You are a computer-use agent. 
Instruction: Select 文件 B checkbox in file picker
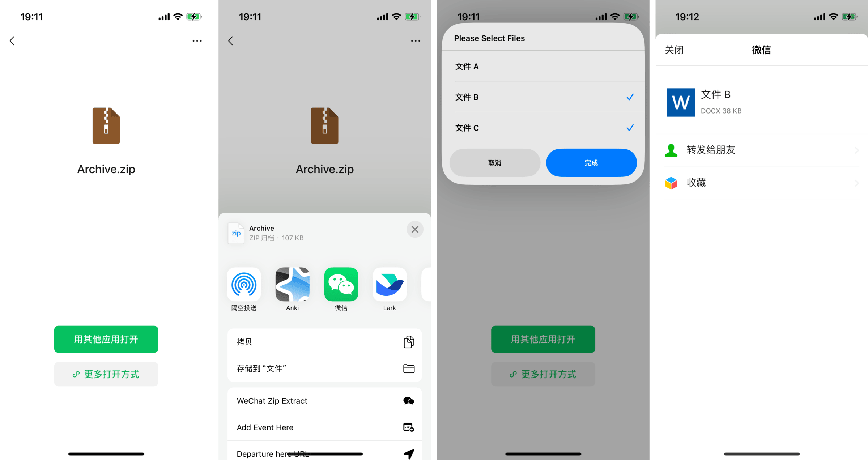pyautogui.click(x=630, y=97)
